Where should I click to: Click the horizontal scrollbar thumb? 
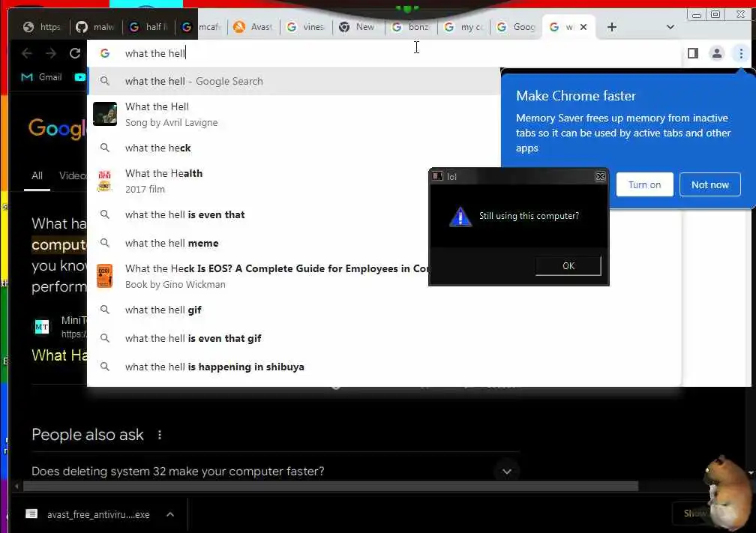point(331,487)
